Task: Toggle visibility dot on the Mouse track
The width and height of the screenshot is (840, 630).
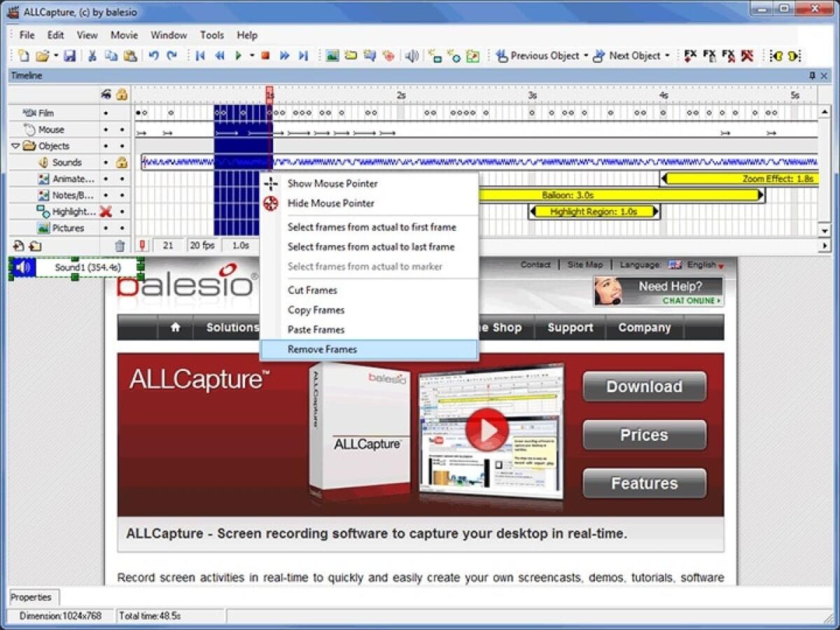Action: click(x=107, y=129)
